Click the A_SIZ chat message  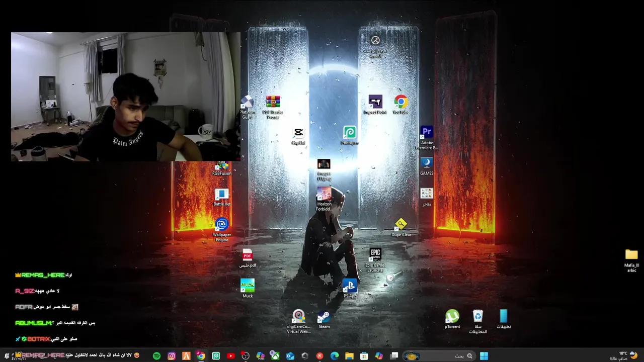coord(38,291)
